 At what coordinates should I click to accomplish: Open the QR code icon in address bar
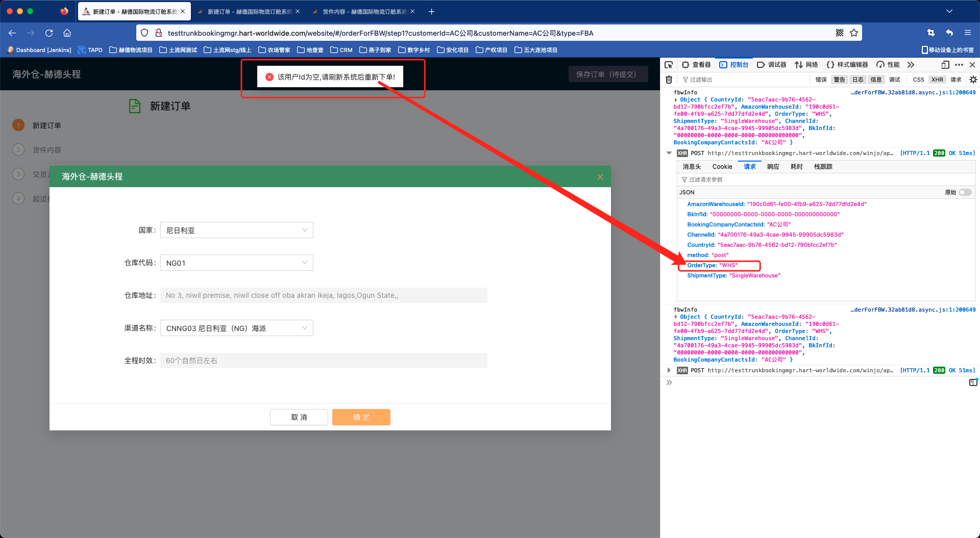coord(840,33)
